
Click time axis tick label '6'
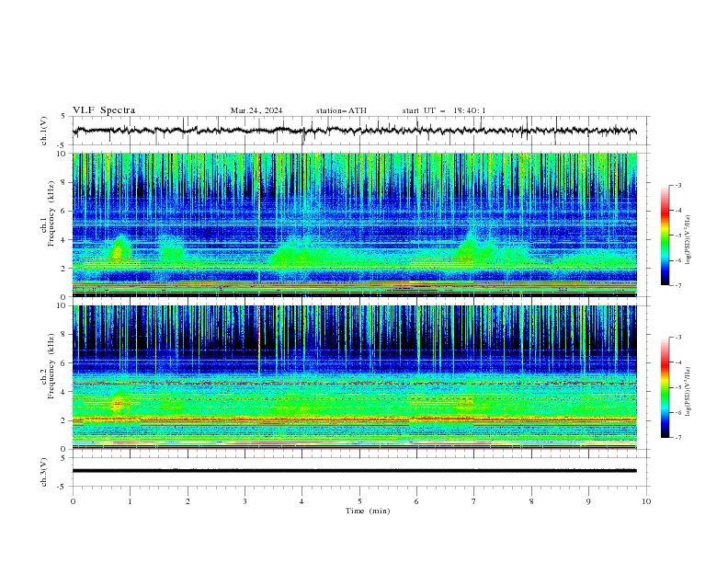click(416, 501)
